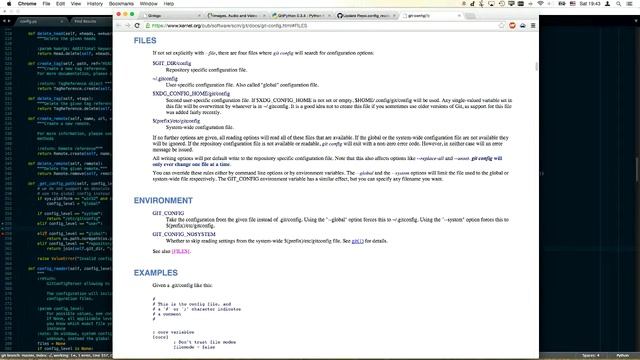This screenshot has width=640, height=360.
Task: Click the Bluetooth icon in the menu bar
Action: coord(482,4)
